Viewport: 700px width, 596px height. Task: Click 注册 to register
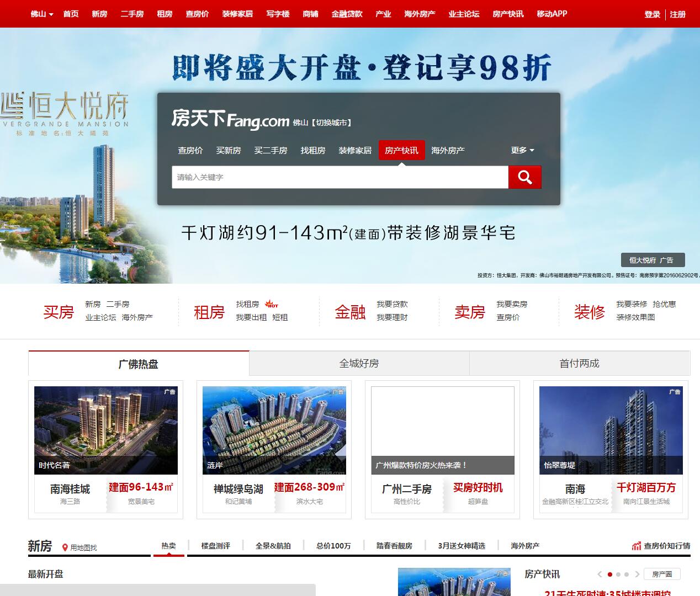point(678,14)
